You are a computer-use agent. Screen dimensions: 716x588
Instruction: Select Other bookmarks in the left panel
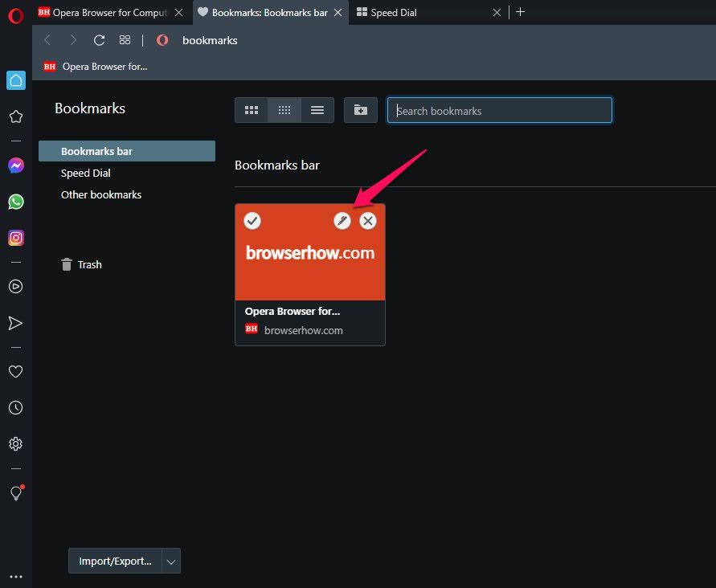(100, 194)
